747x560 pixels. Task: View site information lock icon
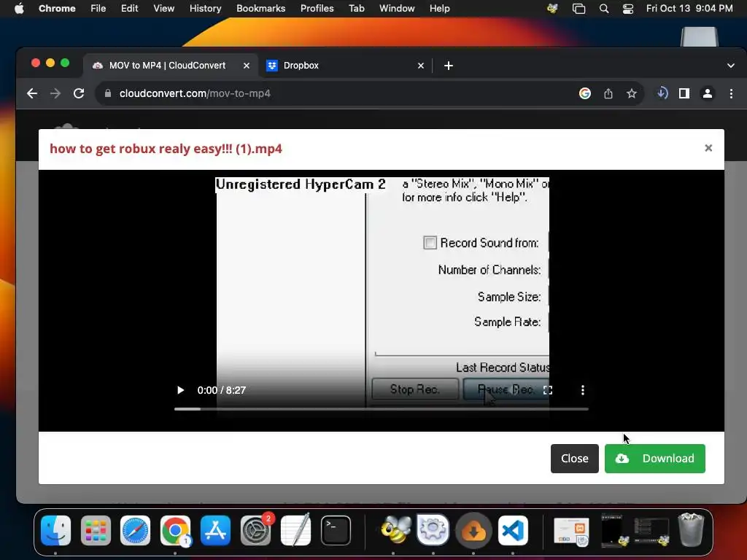(108, 93)
